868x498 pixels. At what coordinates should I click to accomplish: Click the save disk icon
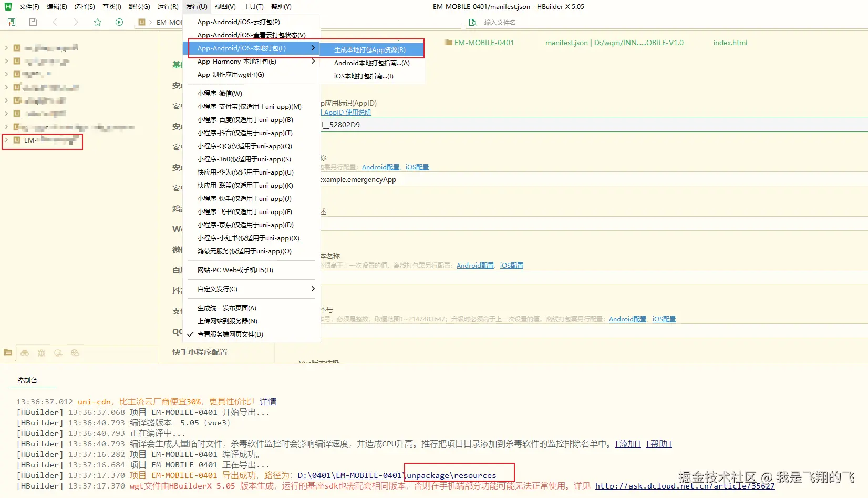click(33, 22)
